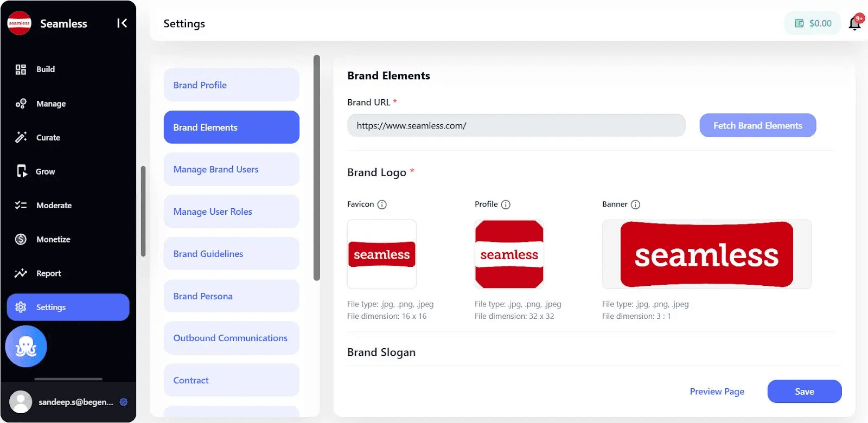Click the 'File dimension: 3 : 1' text

(x=636, y=316)
